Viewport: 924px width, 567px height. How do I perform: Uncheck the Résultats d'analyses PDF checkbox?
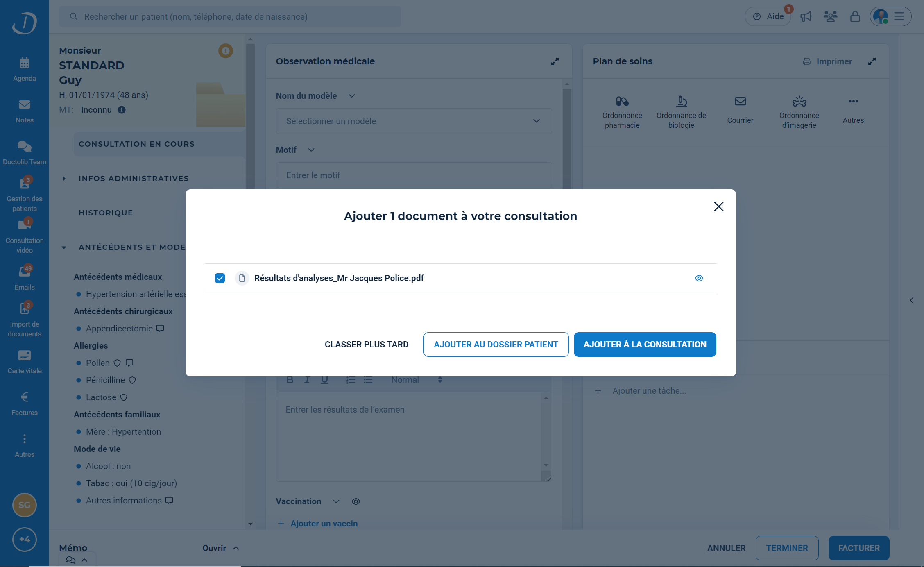(220, 278)
